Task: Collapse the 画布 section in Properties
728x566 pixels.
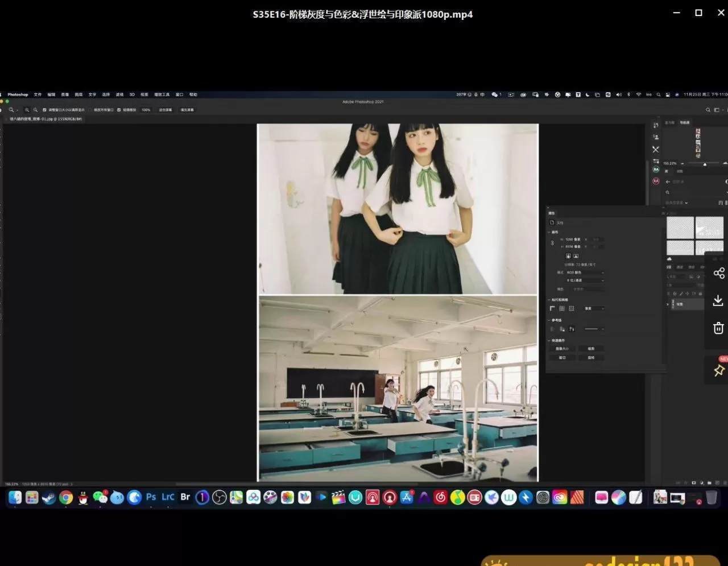Action: 549,232
